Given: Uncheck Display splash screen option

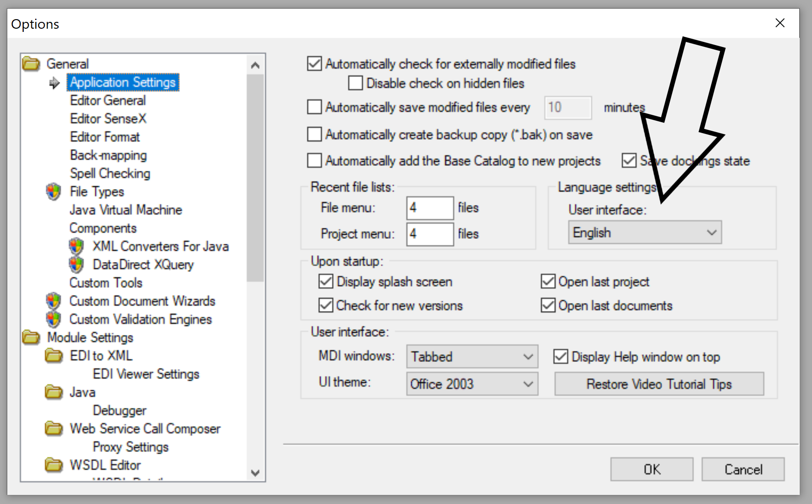Looking at the screenshot, I should 326,282.
